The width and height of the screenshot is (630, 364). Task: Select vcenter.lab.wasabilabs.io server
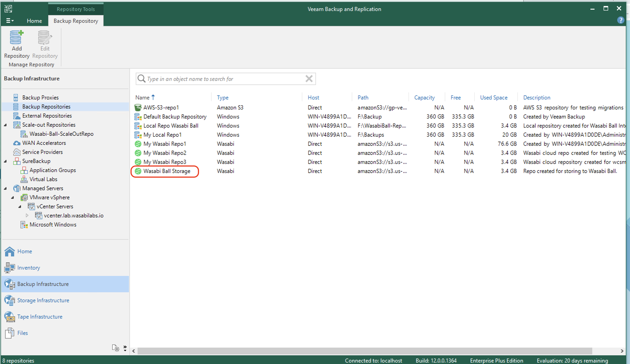tap(74, 216)
